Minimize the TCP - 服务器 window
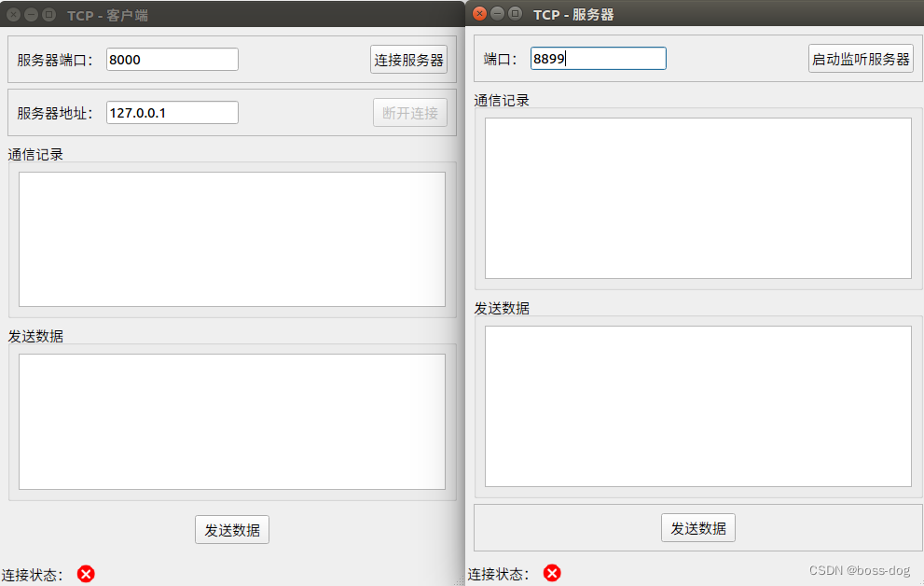This screenshot has height=586, width=924. [x=497, y=14]
